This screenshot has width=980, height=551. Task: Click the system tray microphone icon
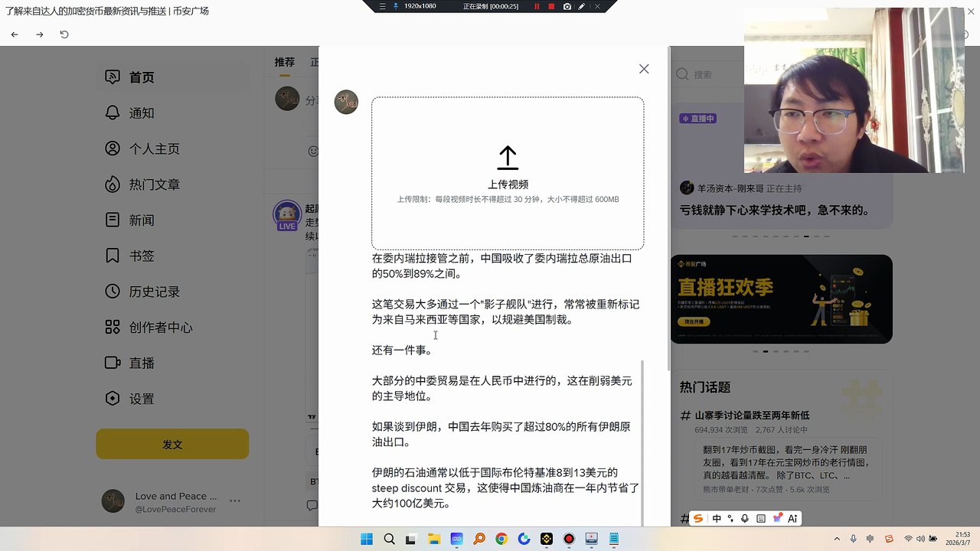coord(854,539)
